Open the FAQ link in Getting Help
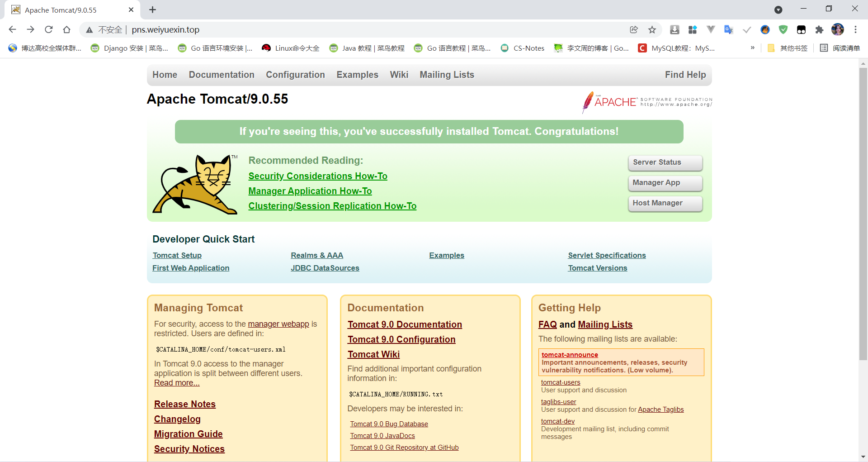Image resolution: width=868 pixels, height=462 pixels. coord(547,324)
